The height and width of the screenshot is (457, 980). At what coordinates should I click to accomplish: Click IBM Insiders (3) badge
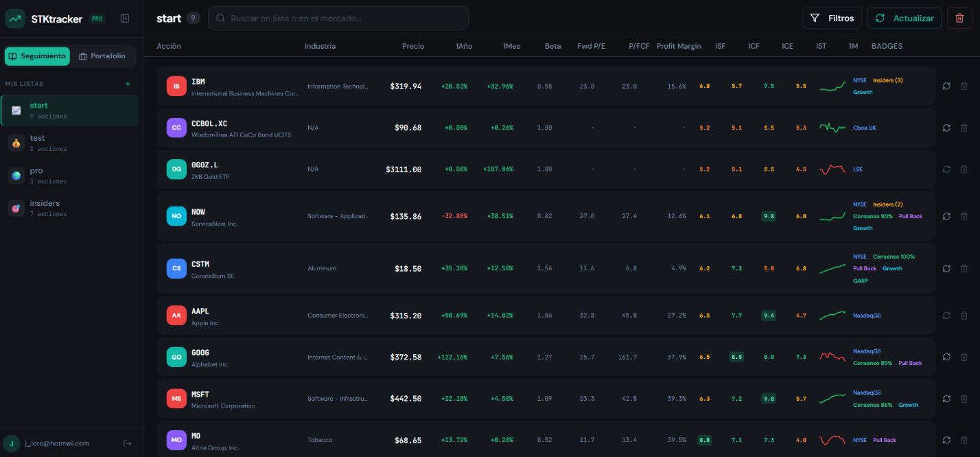pyautogui.click(x=887, y=80)
